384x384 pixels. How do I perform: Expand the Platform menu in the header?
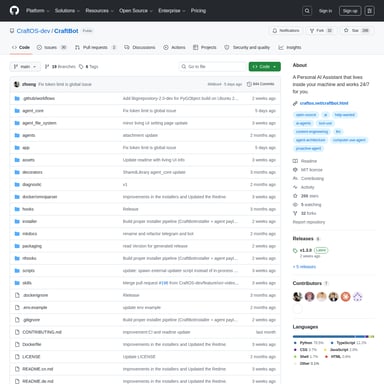37,11
